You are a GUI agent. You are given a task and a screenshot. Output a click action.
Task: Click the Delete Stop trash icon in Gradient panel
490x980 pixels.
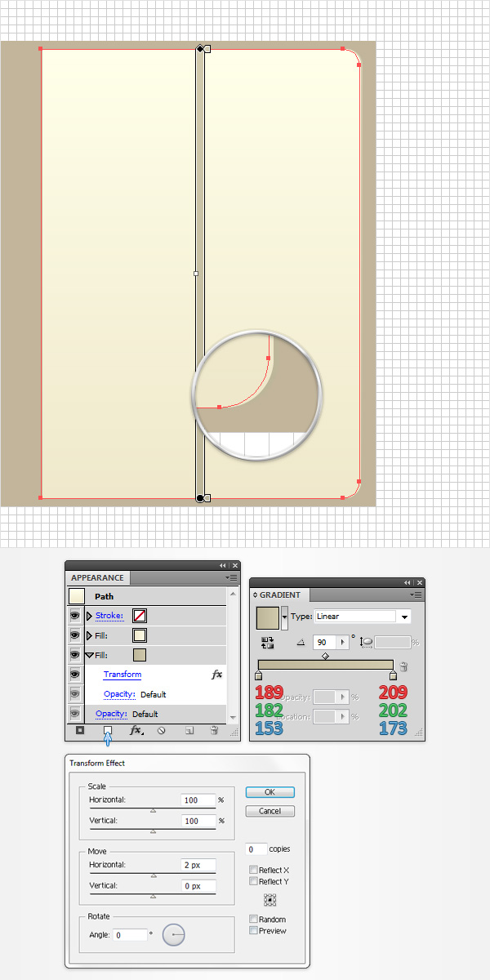pos(403,667)
